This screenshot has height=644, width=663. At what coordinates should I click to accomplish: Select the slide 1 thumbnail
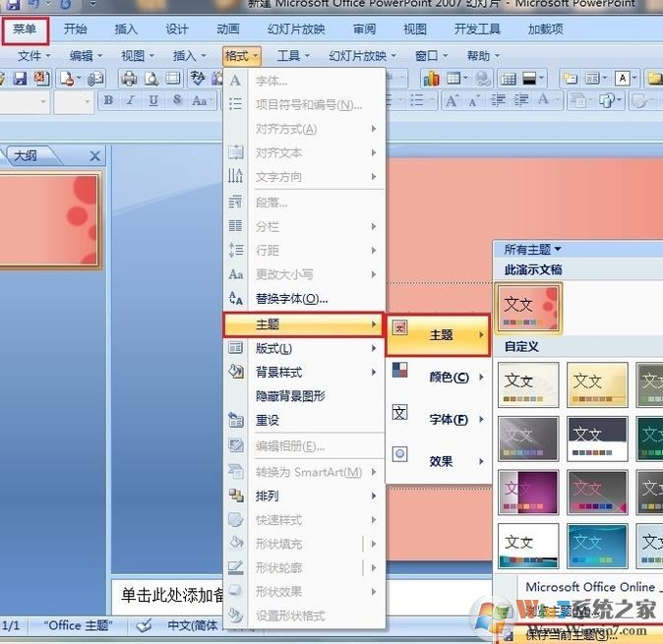pos(49,220)
